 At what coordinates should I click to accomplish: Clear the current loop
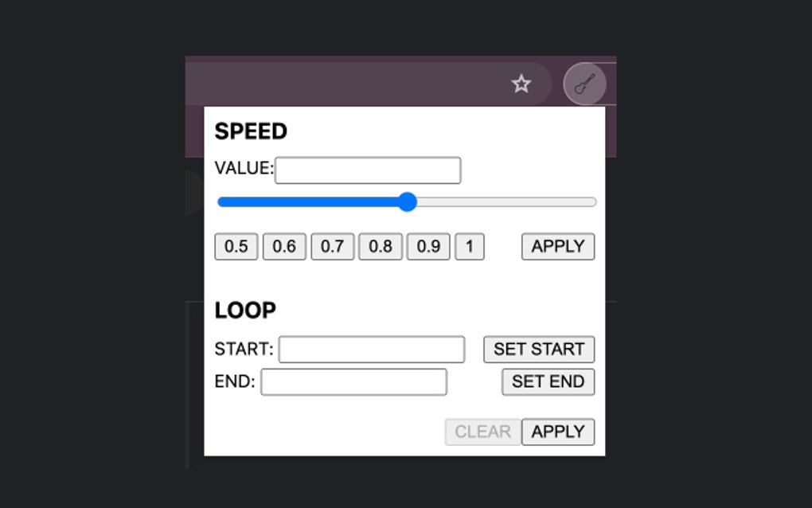482,432
